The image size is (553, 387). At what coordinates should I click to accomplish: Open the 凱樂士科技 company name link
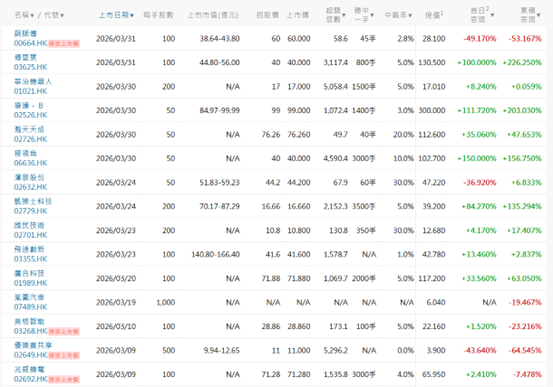tap(33, 201)
